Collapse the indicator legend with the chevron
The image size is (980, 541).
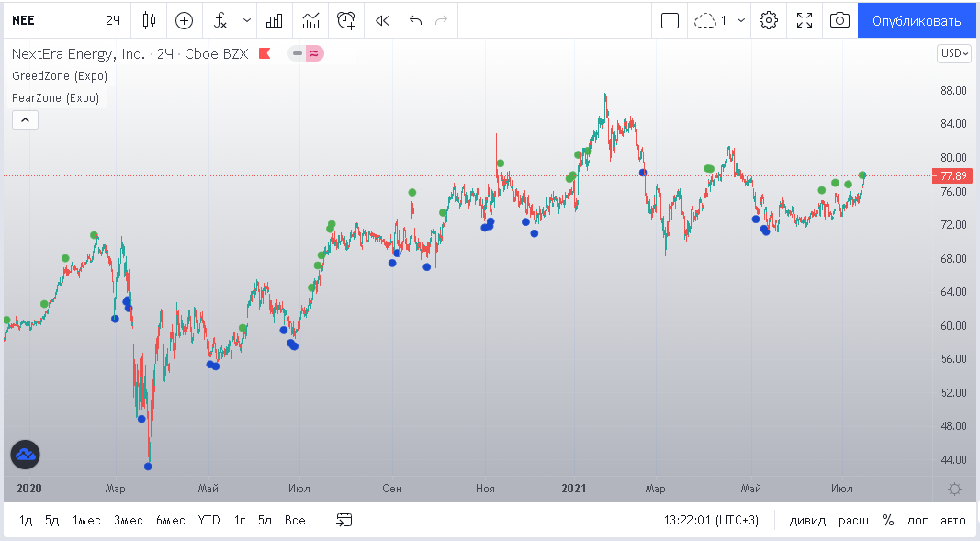click(25, 119)
